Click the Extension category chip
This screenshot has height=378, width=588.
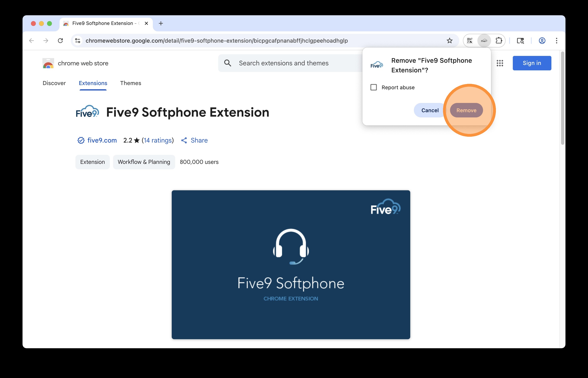click(93, 162)
